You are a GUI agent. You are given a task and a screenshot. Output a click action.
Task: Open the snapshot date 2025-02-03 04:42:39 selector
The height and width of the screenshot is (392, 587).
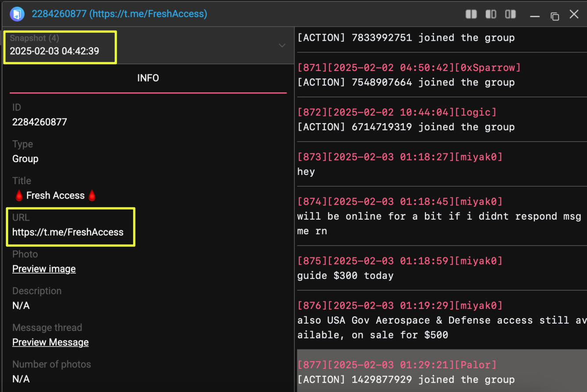(x=54, y=51)
